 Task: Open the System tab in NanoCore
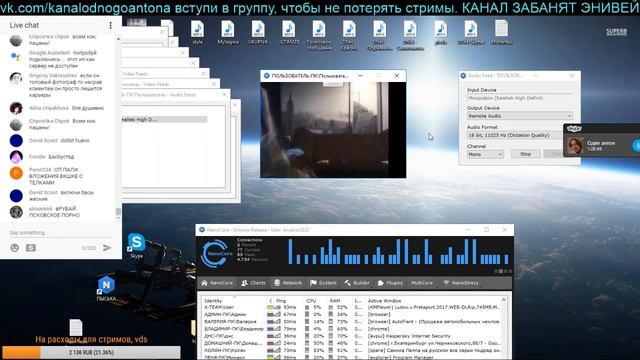(x=323, y=283)
